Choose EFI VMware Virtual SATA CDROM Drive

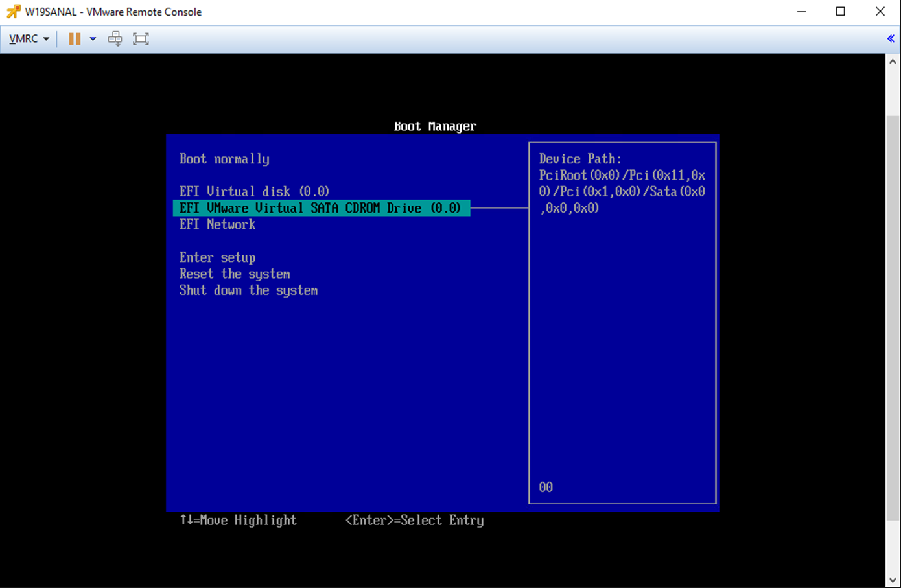click(x=320, y=208)
